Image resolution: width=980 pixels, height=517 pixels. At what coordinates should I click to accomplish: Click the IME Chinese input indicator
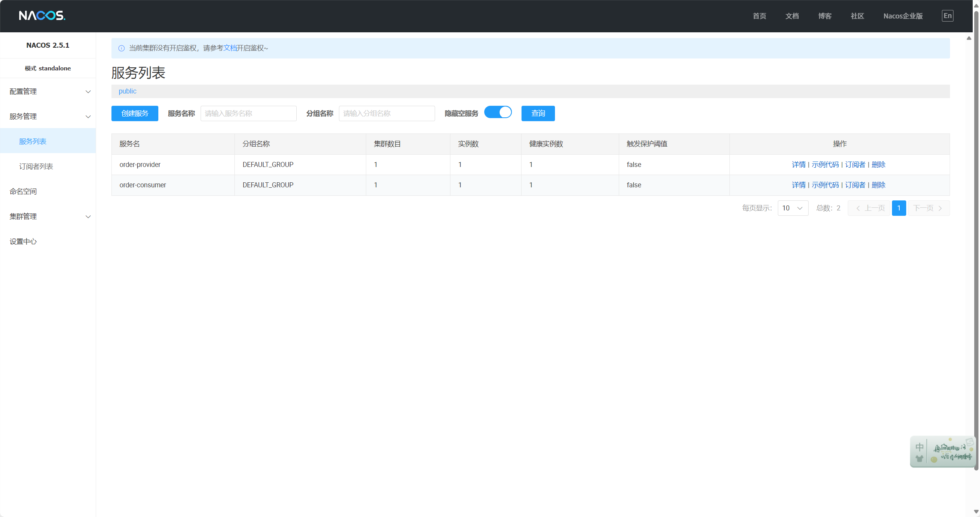point(919,447)
